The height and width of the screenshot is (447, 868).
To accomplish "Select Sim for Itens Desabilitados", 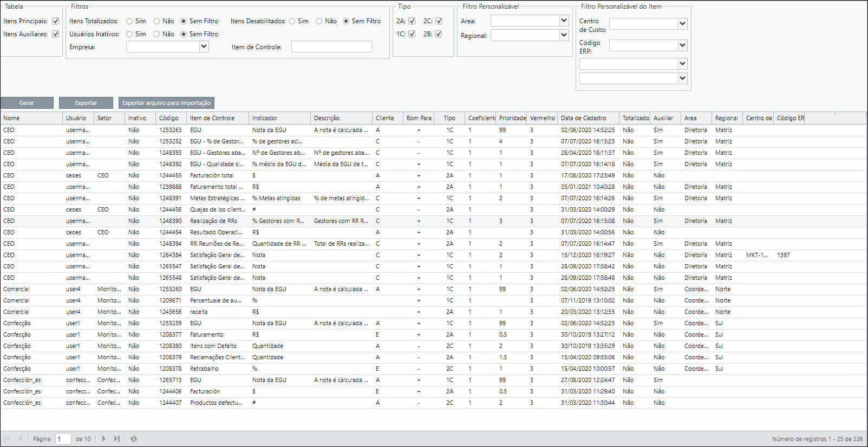I will (x=292, y=21).
